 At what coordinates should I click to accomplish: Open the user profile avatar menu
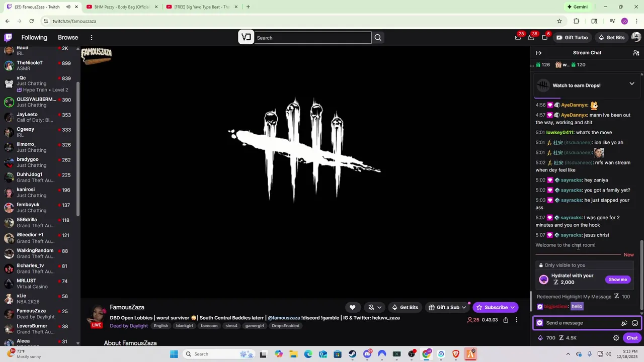(x=636, y=37)
